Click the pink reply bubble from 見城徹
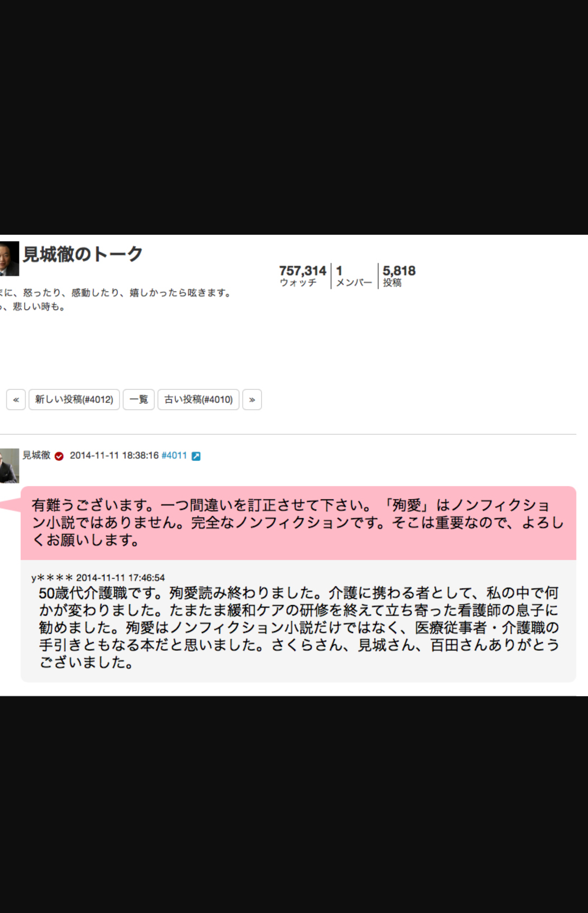 click(298, 523)
